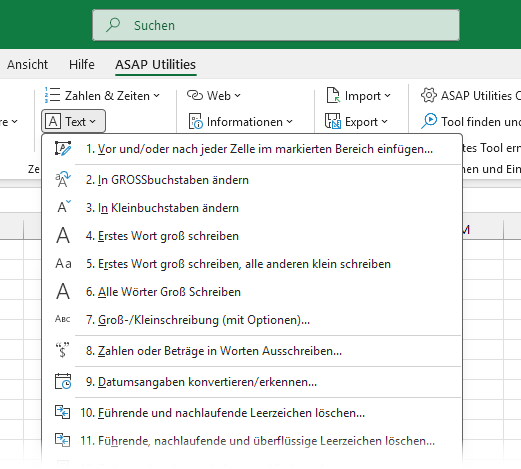Open the Export dropdown

[x=357, y=122]
